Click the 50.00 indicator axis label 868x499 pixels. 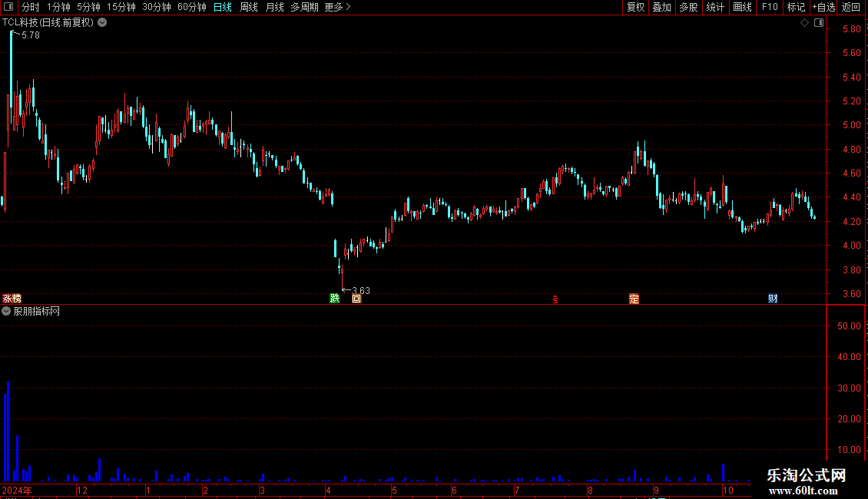point(849,326)
